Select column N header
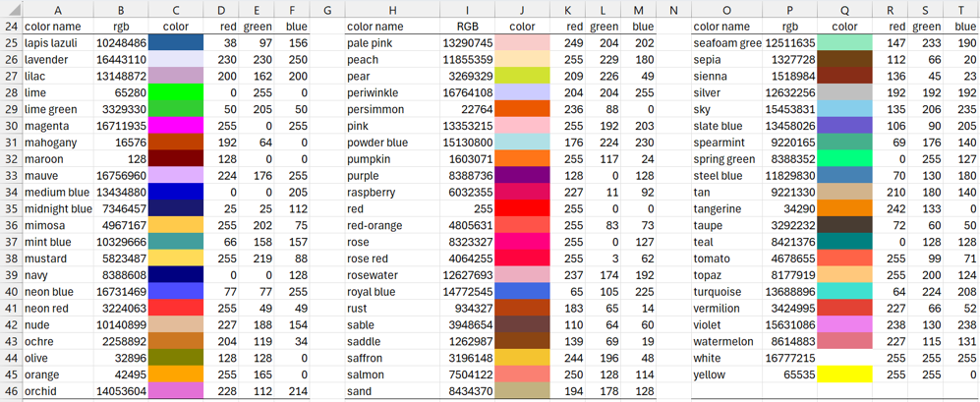 pyautogui.click(x=672, y=10)
